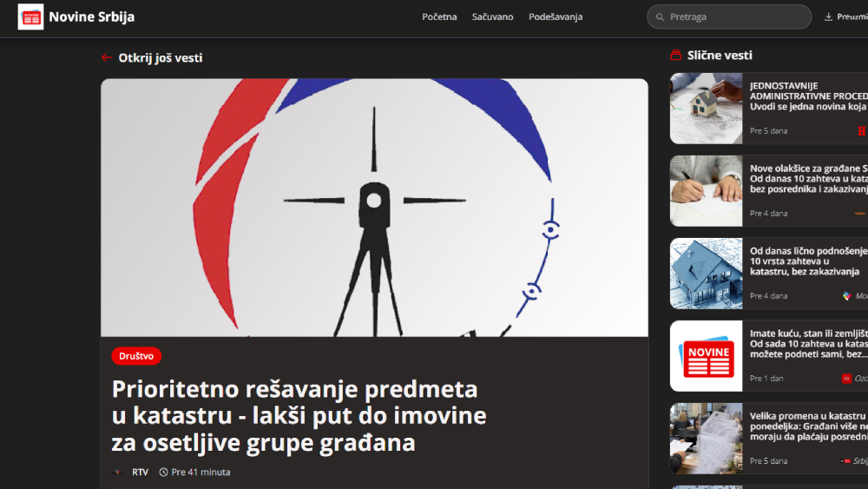Click the RTV source icon
The image size is (868, 489).
(117, 472)
